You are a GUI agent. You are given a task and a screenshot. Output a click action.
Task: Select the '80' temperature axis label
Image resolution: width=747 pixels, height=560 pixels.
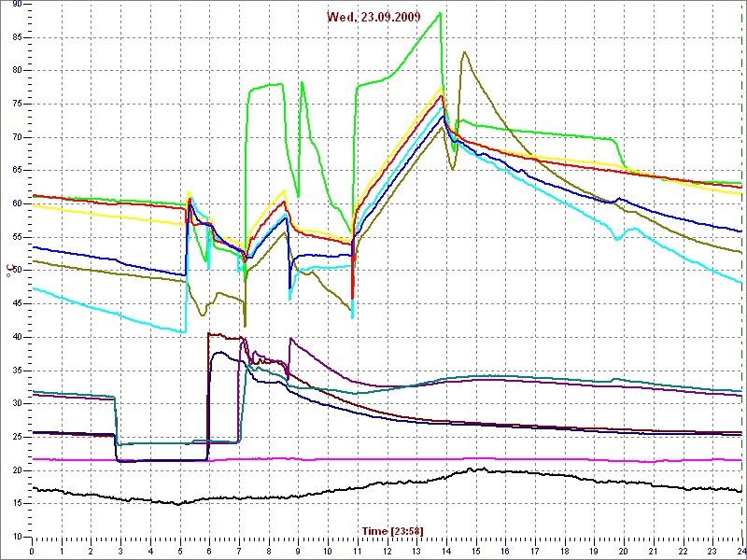click(x=18, y=71)
